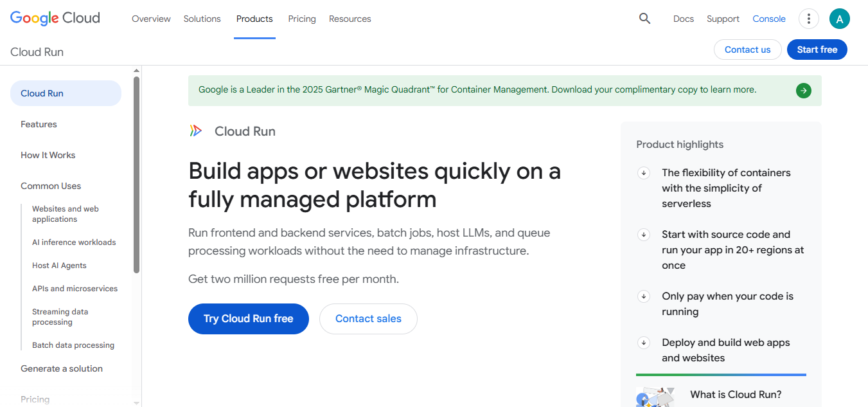Click arrow beside "Start with source code"

tap(643, 235)
